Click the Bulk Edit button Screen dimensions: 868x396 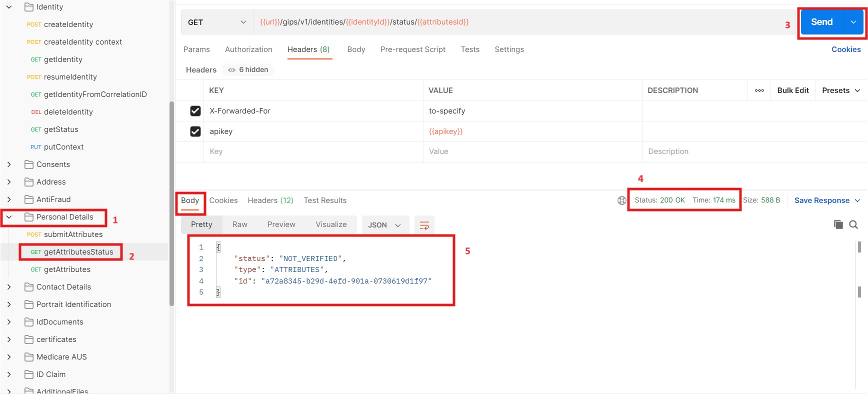coord(793,90)
